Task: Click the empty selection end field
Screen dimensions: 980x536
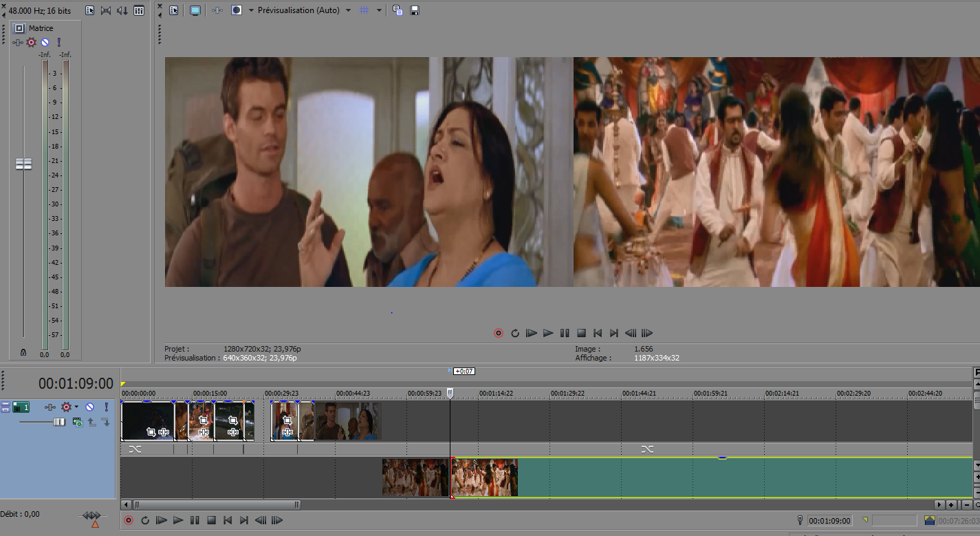Action: [894, 521]
